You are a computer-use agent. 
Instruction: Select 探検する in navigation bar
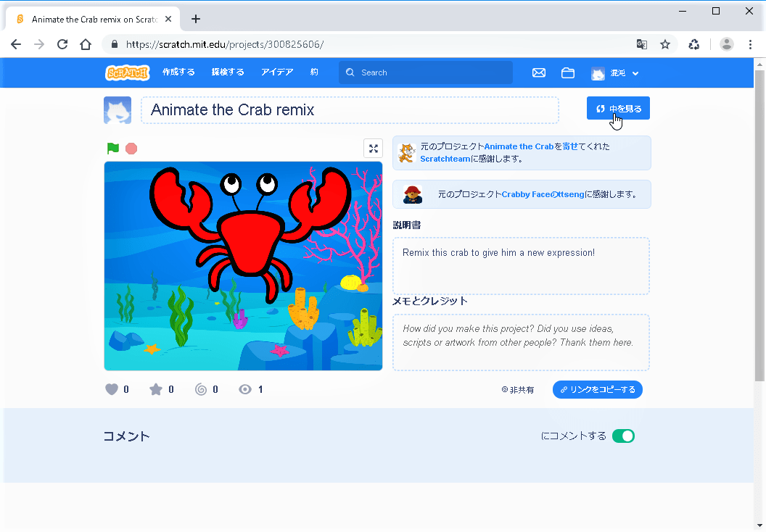pyautogui.click(x=228, y=72)
